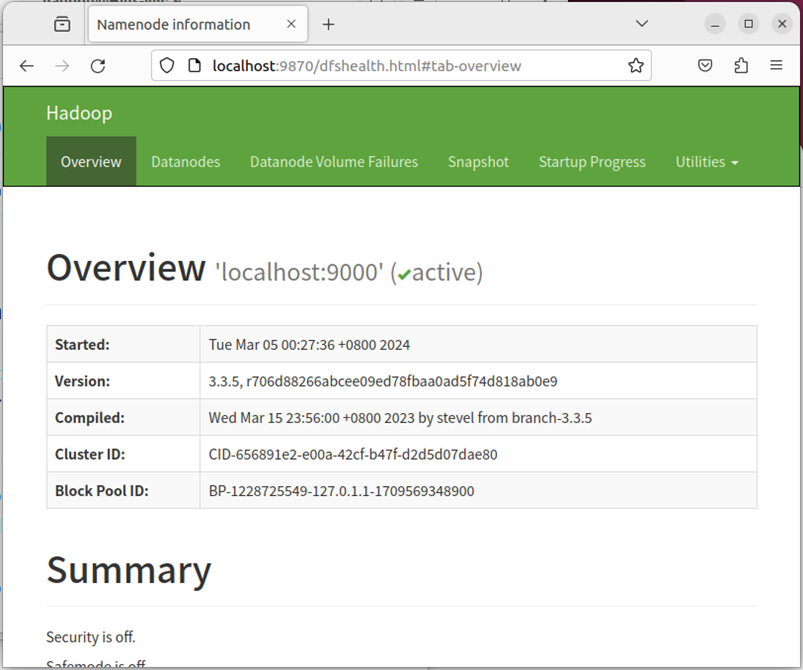
Task: Click the 'Security is off.' text
Action: (91, 637)
